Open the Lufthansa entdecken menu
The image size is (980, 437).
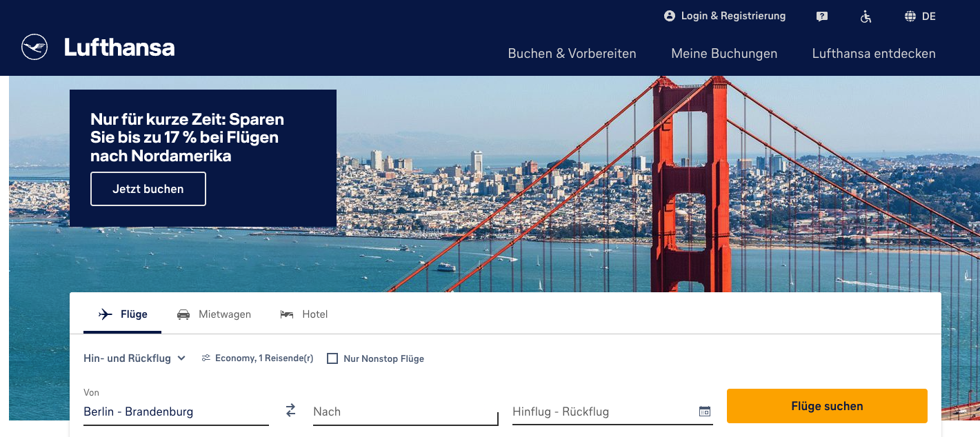(874, 54)
